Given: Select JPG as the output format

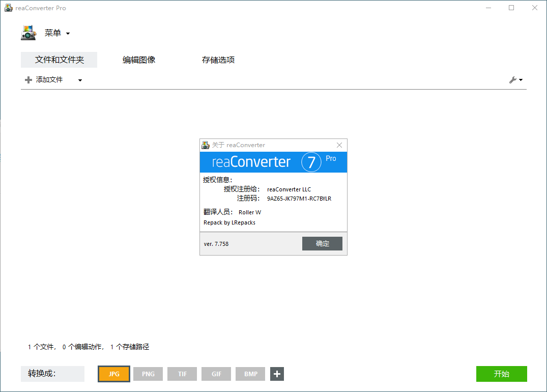Looking at the screenshot, I should [x=113, y=374].
